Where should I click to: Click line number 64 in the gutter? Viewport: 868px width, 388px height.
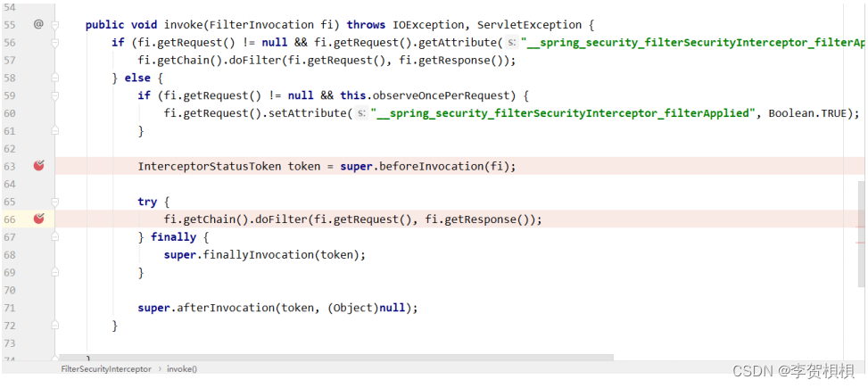pyautogui.click(x=10, y=185)
